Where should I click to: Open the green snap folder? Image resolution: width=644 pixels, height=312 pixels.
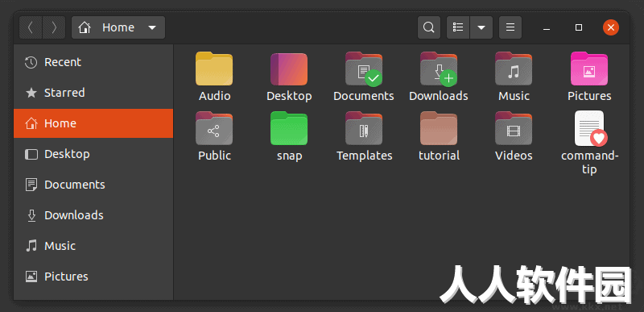point(289,128)
